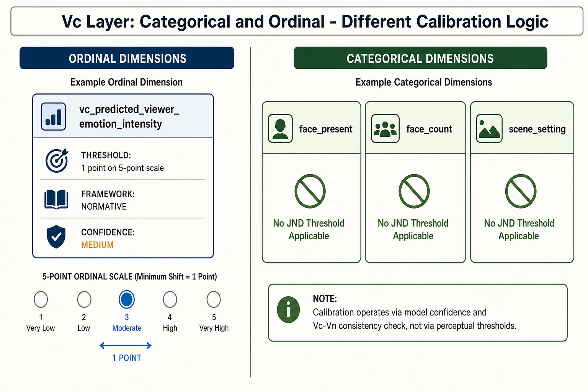Click the 'Example Ordinal Dimension' subtitle
Image resolution: width=588 pixels, height=392 pixels.
click(126, 82)
